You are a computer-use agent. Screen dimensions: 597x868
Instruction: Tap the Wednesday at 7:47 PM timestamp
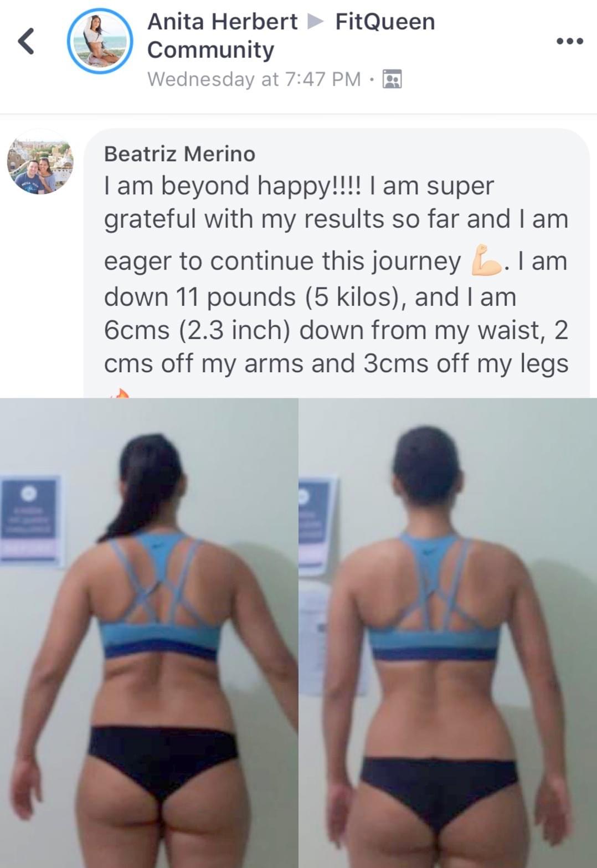(x=254, y=79)
